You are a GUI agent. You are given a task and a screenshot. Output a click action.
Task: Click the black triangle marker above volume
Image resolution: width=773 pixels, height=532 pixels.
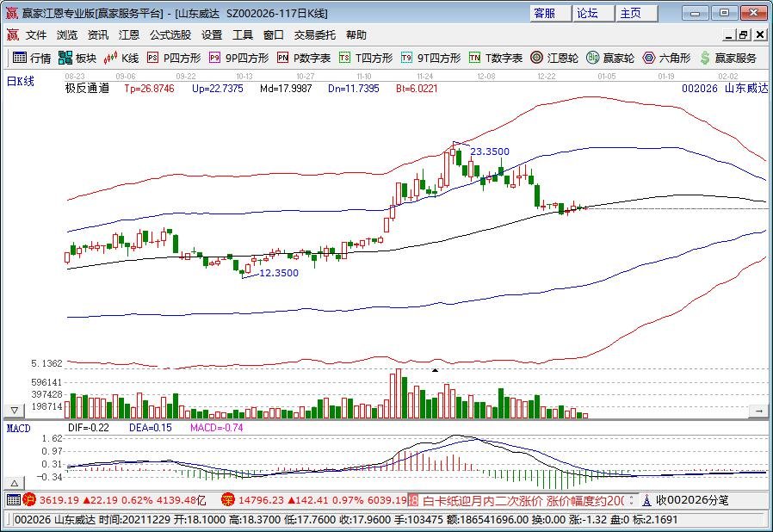(436, 370)
